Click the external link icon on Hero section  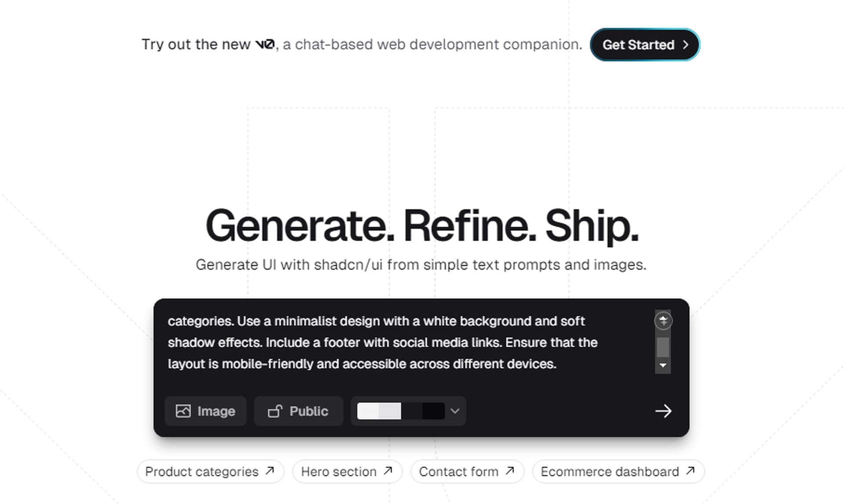click(x=389, y=471)
